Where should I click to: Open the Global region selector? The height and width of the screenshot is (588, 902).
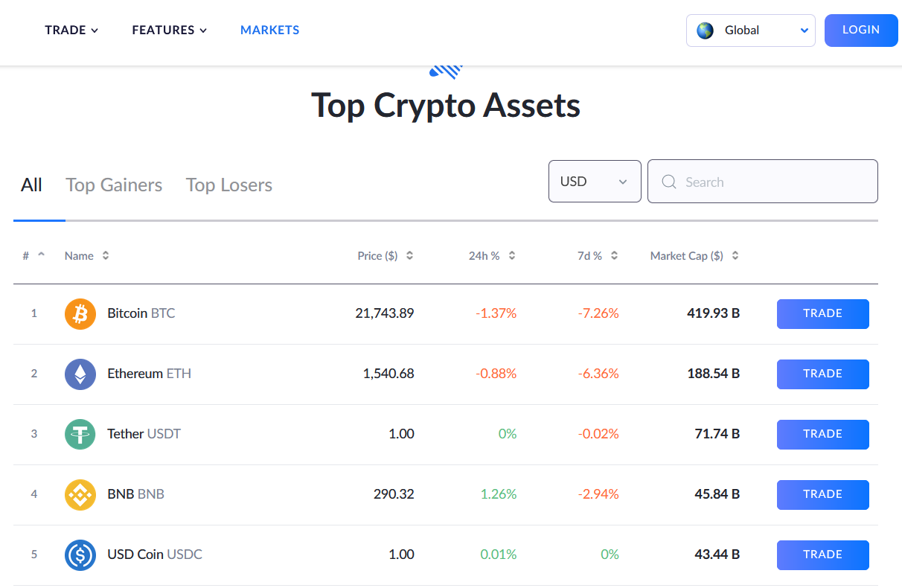click(x=751, y=31)
